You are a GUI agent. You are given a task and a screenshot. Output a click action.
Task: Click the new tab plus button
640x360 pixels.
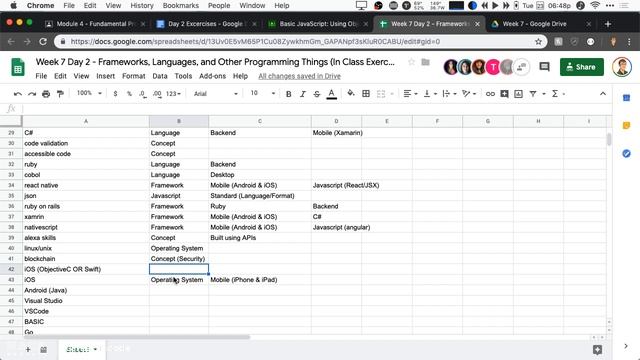[x=608, y=24]
